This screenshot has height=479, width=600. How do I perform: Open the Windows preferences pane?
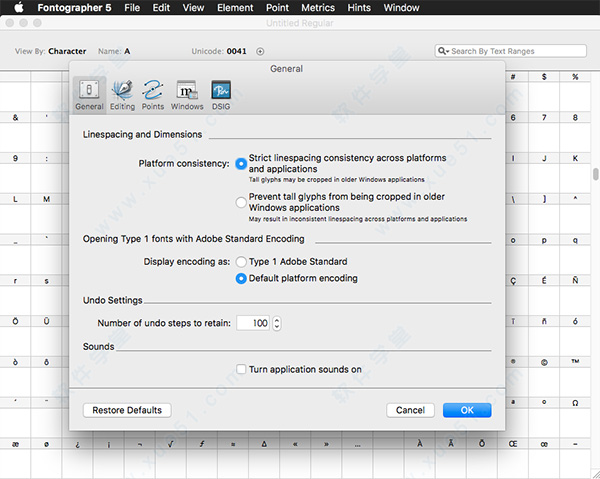pos(187,94)
